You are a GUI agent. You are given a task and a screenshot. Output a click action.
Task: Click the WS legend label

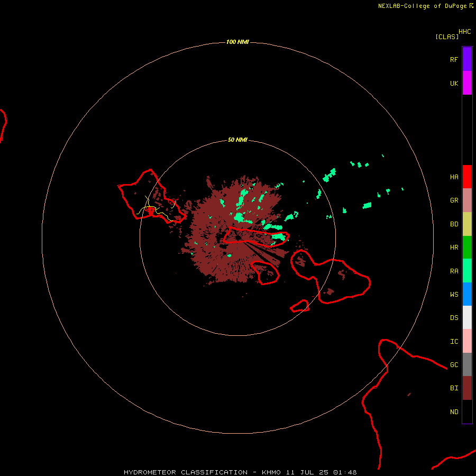point(454,294)
